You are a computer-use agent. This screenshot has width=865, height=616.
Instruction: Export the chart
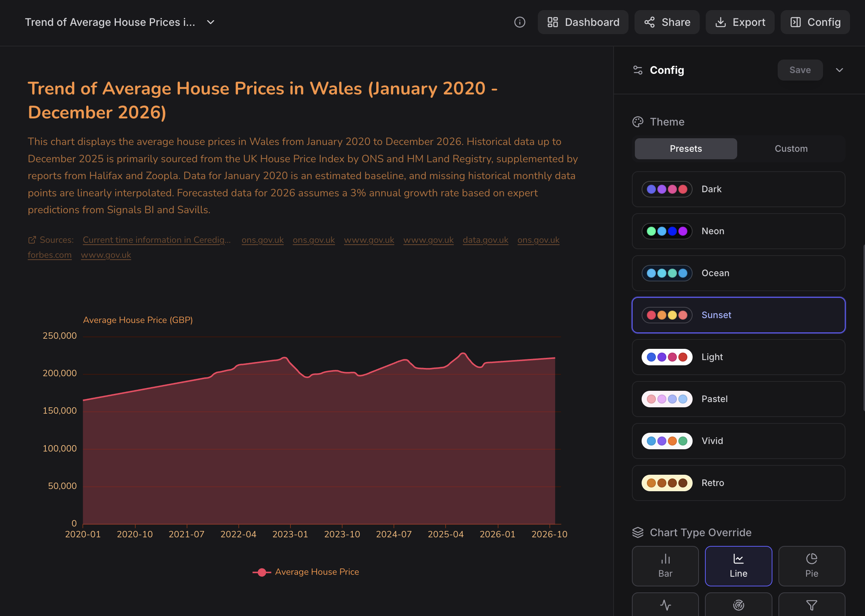739,22
